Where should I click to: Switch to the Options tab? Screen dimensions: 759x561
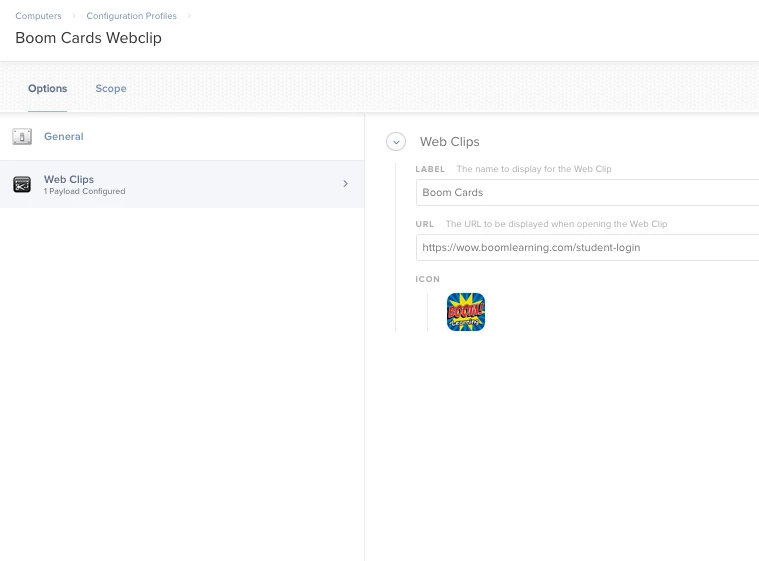47,89
